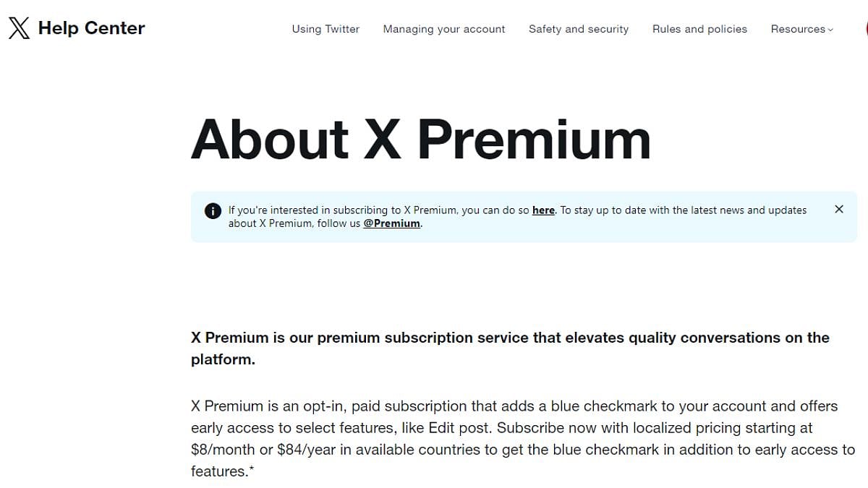
Task: Click the About X Premium heading
Action: point(420,140)
